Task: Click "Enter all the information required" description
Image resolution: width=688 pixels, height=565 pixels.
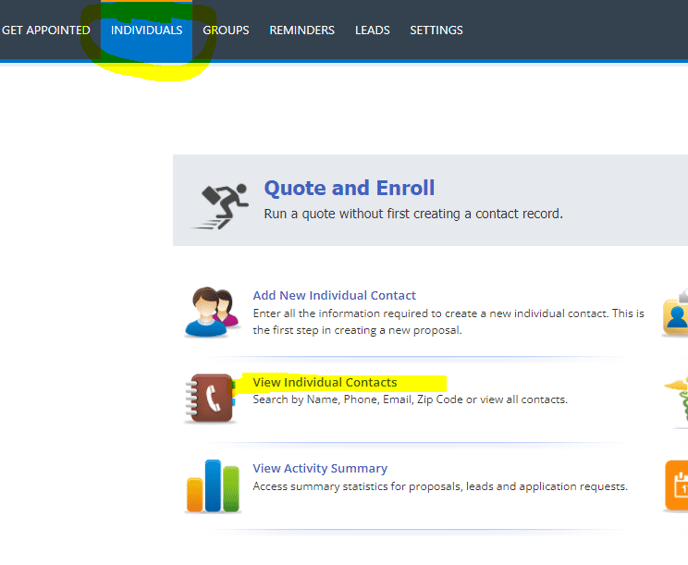Action: click(448, 322)
